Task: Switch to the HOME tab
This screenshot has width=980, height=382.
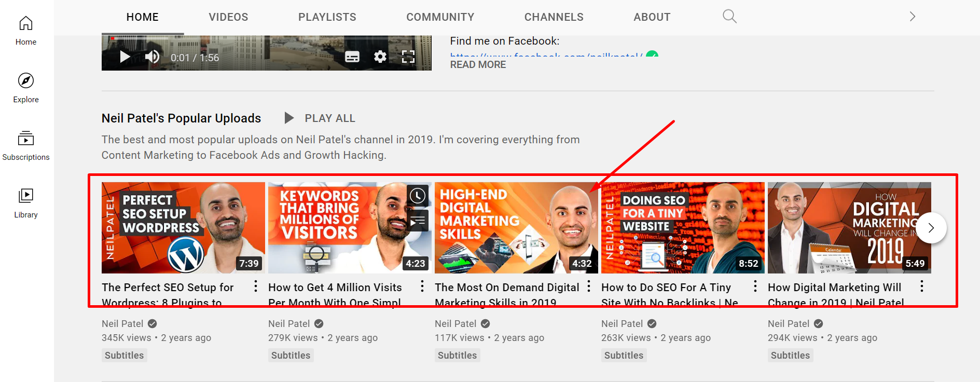Action: 143,17
